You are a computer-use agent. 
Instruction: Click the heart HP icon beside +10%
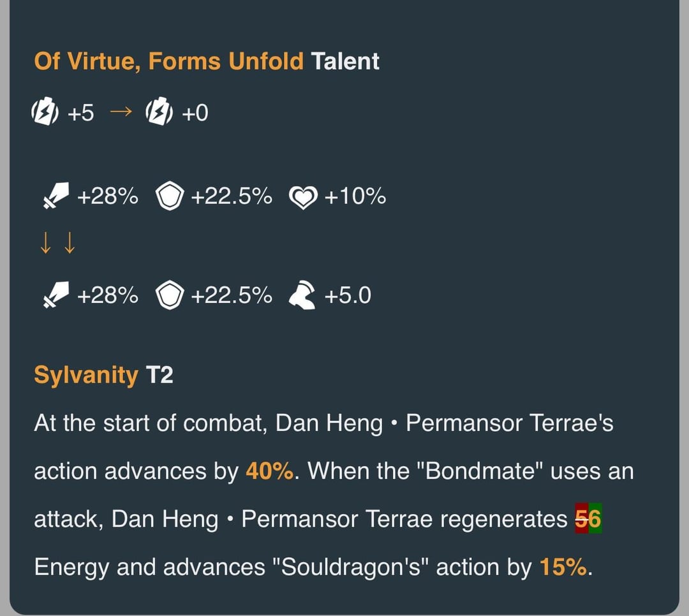303,198
